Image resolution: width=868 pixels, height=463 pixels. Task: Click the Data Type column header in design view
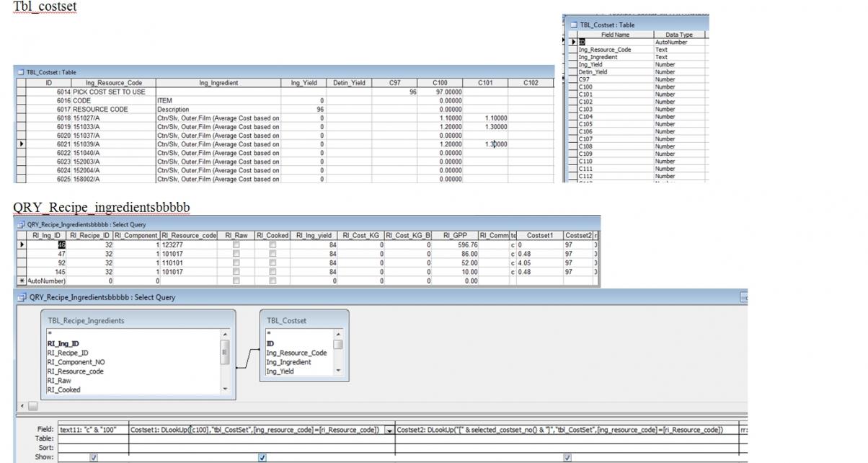pyautogui.click(x=680, y=35)
